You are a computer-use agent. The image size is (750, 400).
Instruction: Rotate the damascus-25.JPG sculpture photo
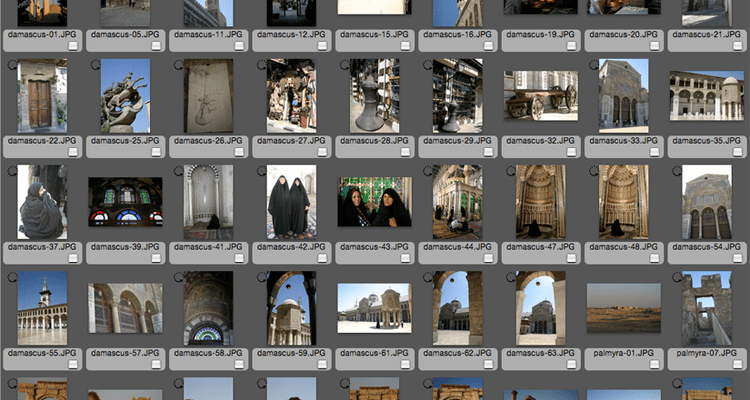(94, 64)
